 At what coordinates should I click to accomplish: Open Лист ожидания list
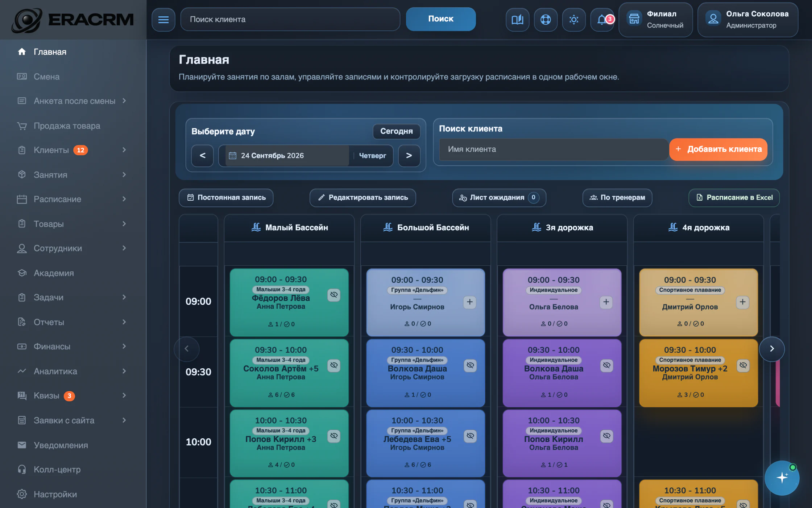click(499, 197)
